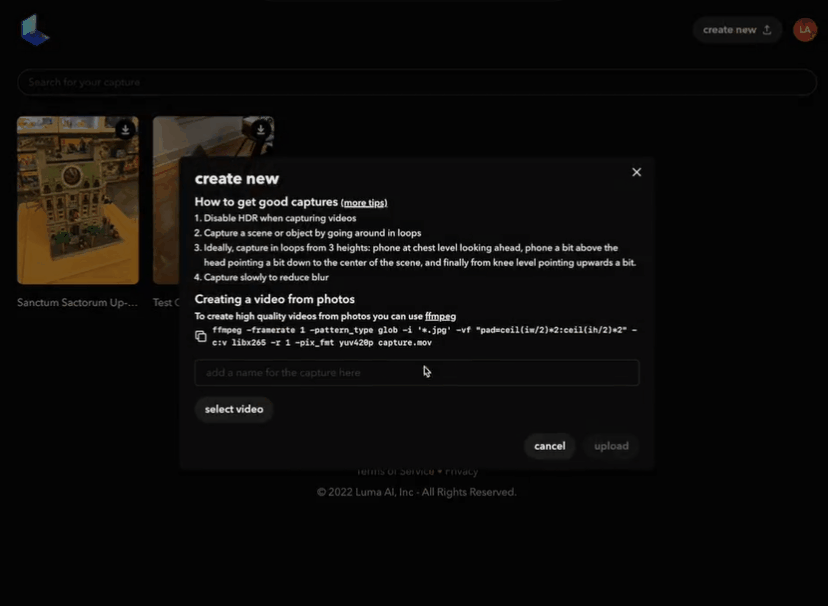
Task: Click the Luma logo icon
Action: pyautogui.click(x=35, y=30)
